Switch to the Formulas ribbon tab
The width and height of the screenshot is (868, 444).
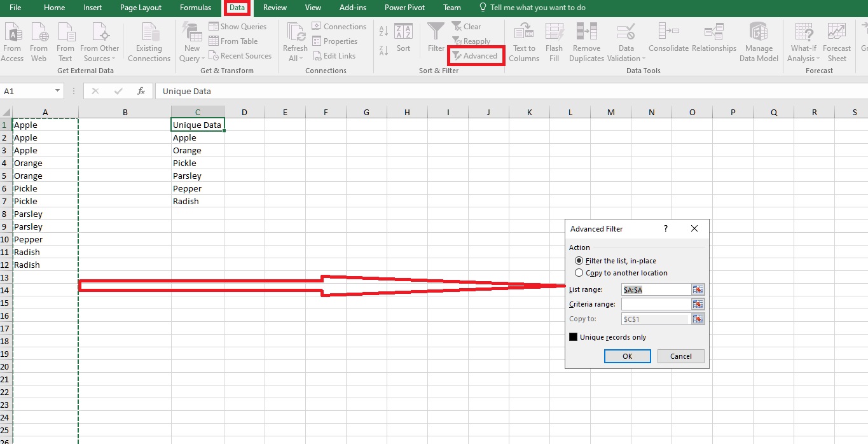click(x=195, y=8)
